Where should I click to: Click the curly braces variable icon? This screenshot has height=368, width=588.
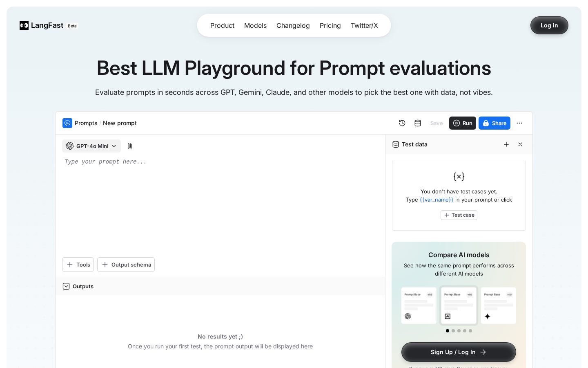[459, 177]
